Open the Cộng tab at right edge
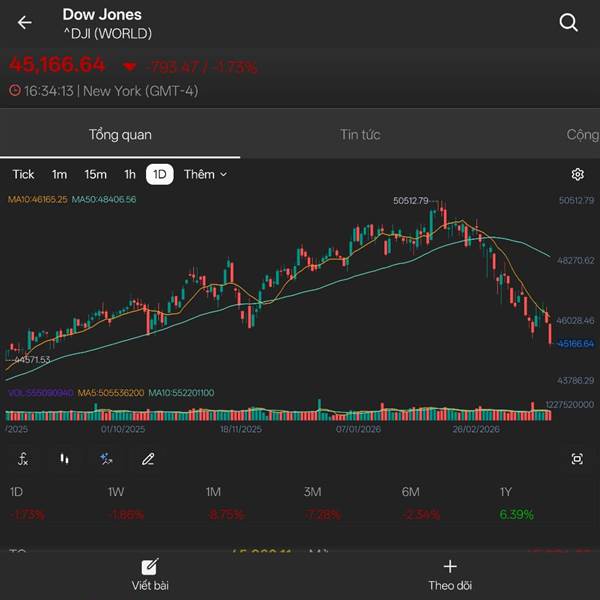This screenshot has height=600, width=600. 583,135
